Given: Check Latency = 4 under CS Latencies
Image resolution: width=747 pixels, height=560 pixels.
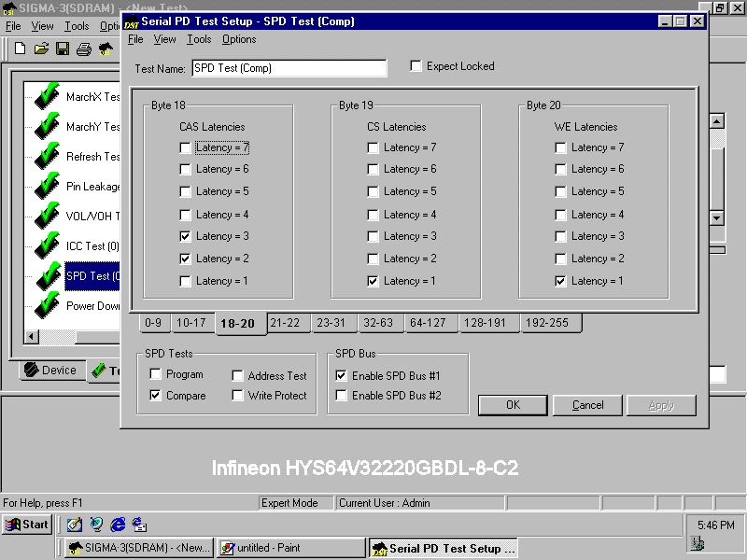Looking at the screenshot, I should (x=372, y=214).
